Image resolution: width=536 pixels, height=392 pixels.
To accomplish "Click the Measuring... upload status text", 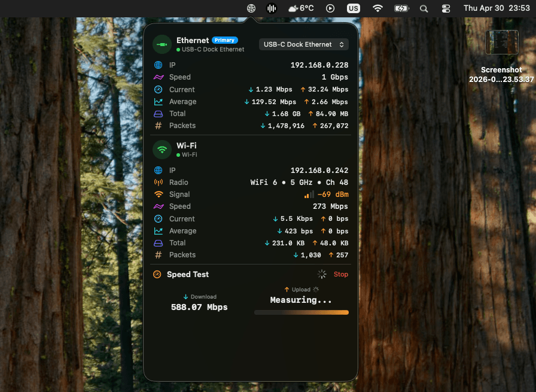I will click(301, 300).
